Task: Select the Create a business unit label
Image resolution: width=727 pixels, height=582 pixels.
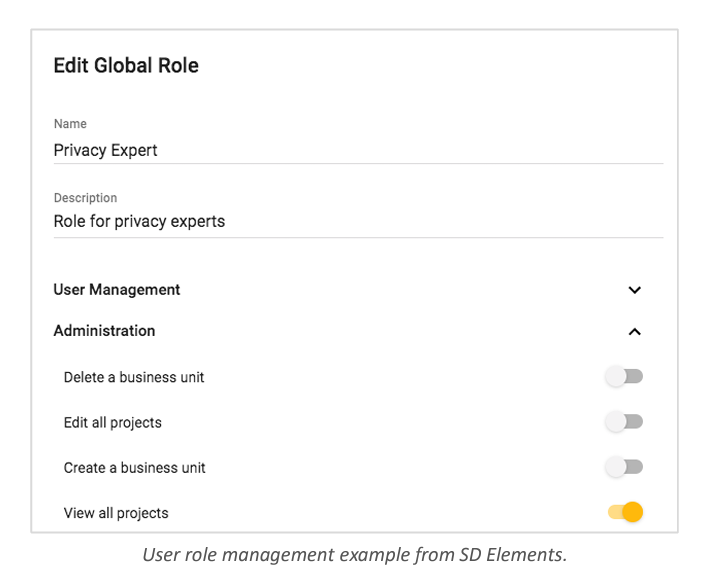Action: click(134, 468)
